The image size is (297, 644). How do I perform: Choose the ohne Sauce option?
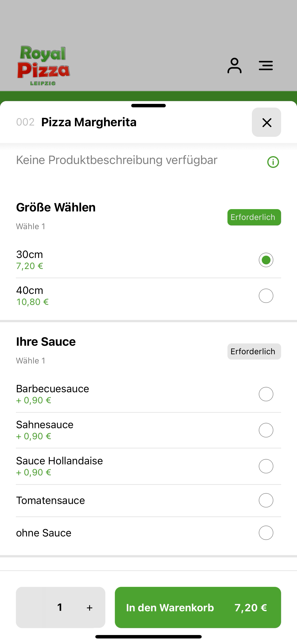pos(148,533)
